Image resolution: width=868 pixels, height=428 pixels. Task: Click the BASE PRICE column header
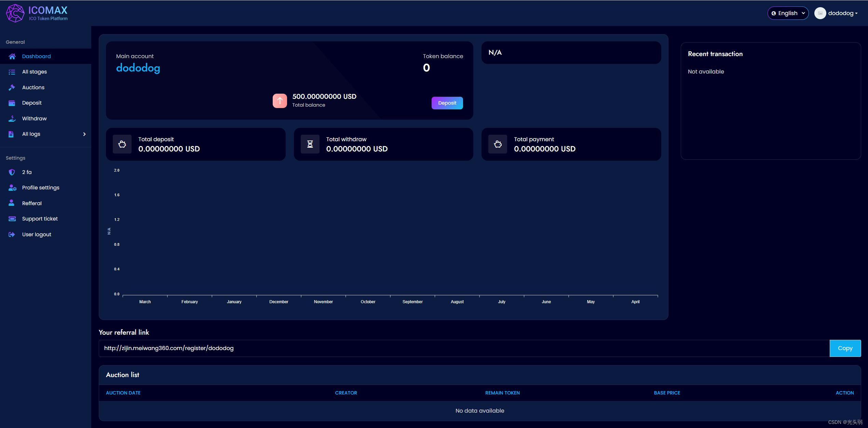coord(667,393)
